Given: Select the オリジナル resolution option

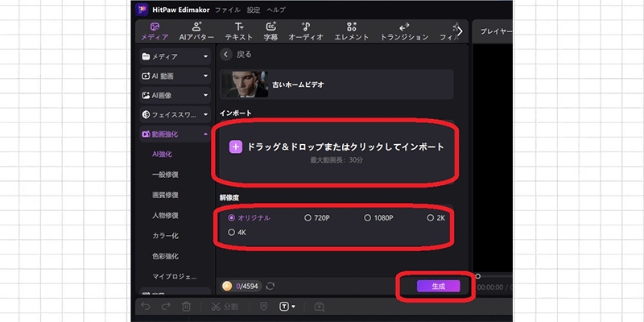Looking at the screenshot, I should 250,218.
